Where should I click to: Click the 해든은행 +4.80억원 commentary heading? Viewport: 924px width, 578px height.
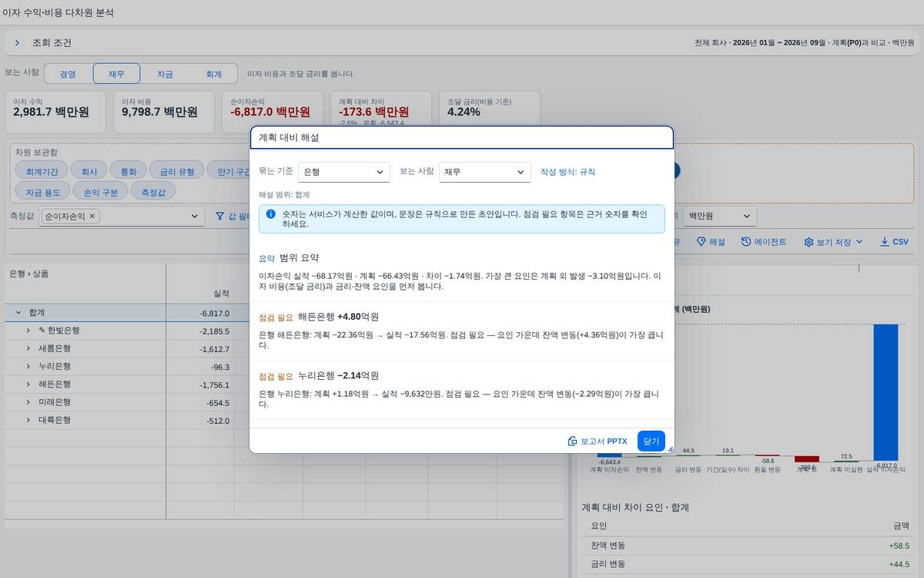coord(338,317)
